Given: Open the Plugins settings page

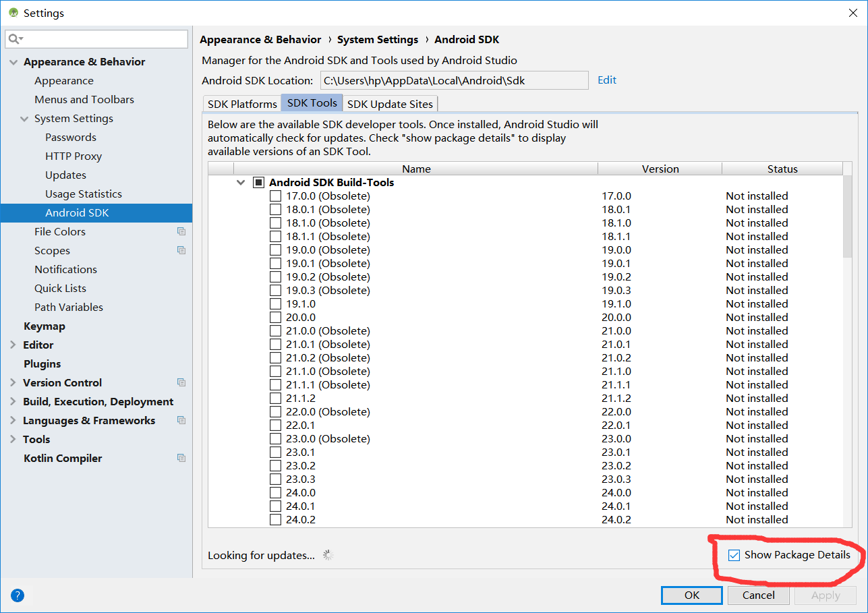Looking at the screenshot, I should click(x=42, y=363).
